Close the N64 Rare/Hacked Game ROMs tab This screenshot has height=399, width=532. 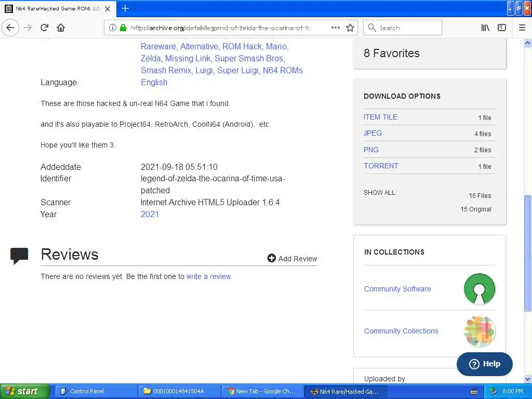pos(108,8)
